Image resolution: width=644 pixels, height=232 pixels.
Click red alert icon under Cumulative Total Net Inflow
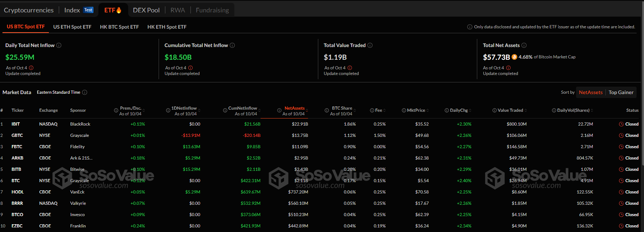coord(190,68)
